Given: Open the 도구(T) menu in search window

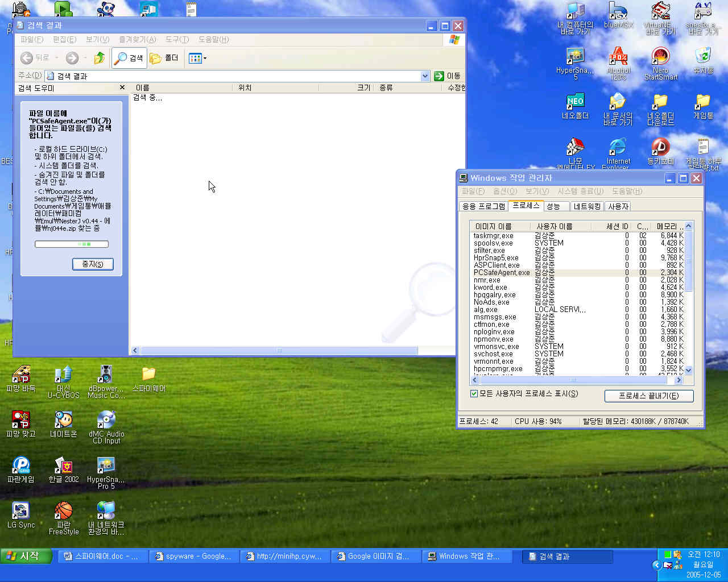Looking at the screenshot, I should (x=176, y=40).
